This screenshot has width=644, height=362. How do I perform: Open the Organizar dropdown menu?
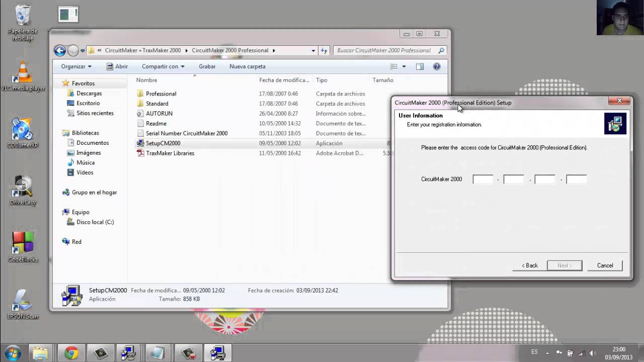point(76,66)
